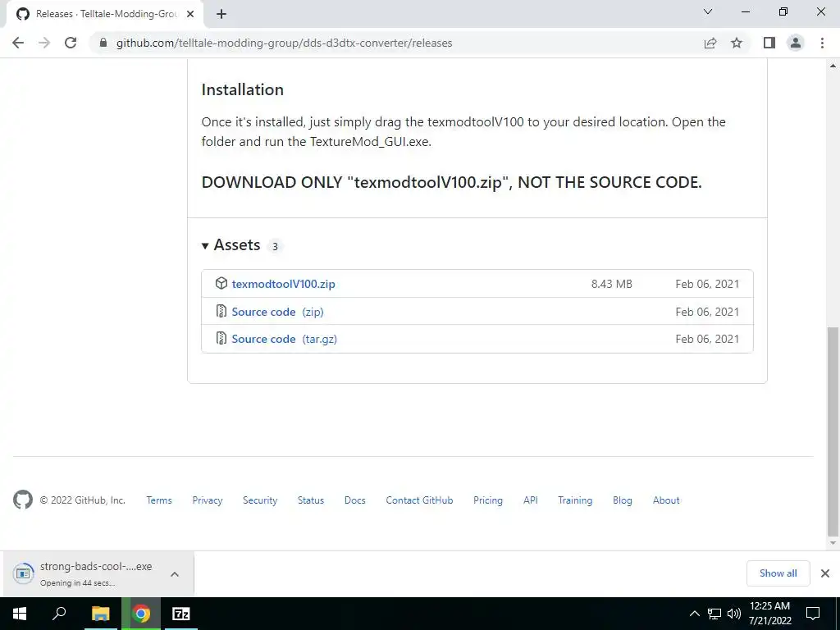The image size is (840, 630).
Task: Click the archive icon beside Source code (zip)
Action: [x=221, y=311]
